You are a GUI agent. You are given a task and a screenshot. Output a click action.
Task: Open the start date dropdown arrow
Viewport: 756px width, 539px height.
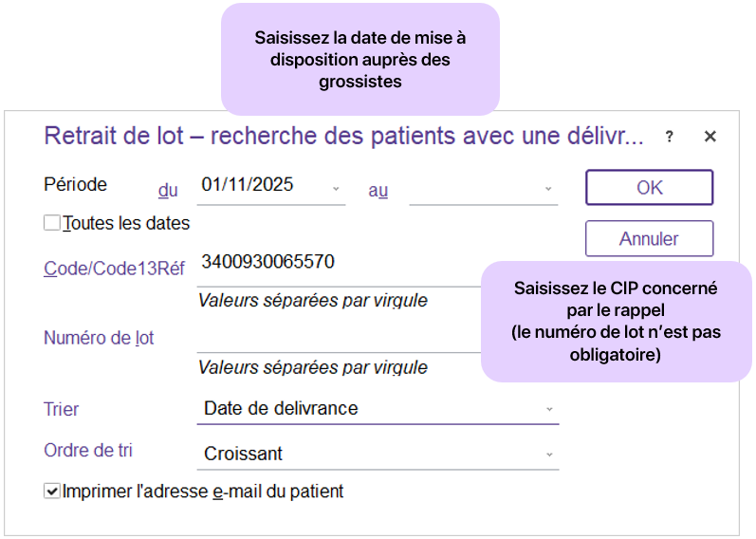[x=336, y=188]
